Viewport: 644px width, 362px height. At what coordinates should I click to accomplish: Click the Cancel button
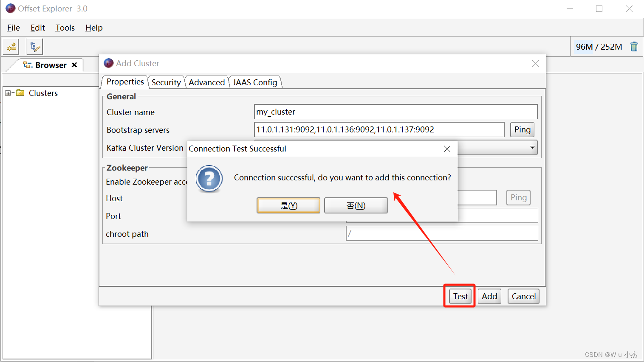[x=524, y=296]
